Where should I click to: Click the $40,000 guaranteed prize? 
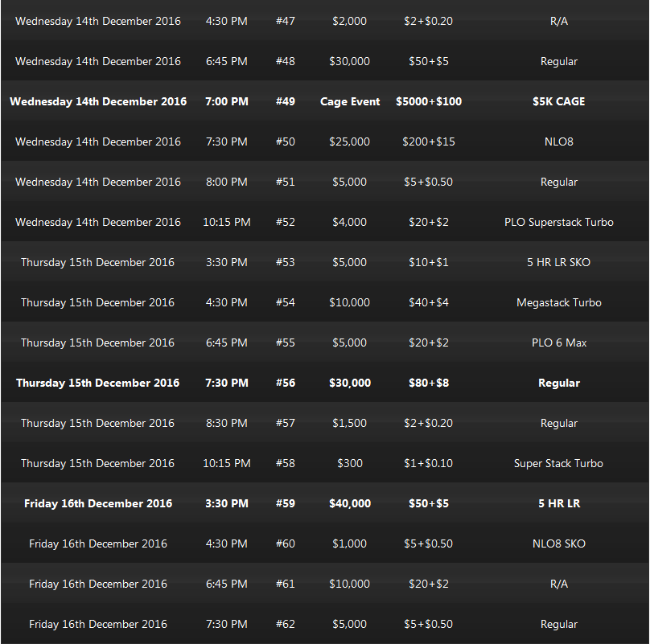tap(349, 503)
